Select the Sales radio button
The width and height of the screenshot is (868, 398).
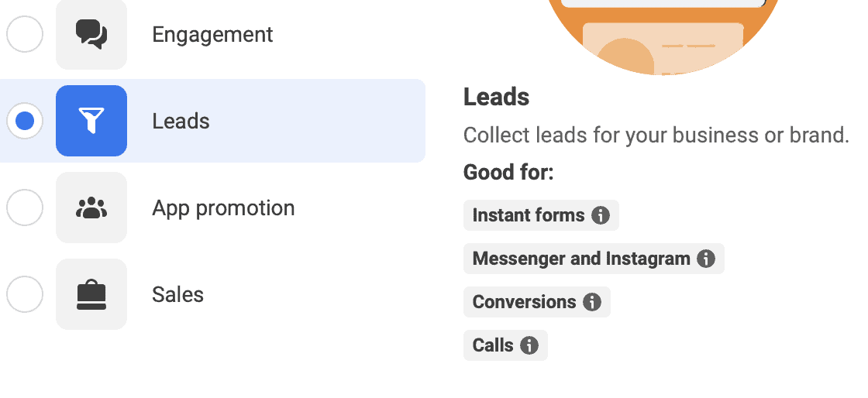click(25, 294)
